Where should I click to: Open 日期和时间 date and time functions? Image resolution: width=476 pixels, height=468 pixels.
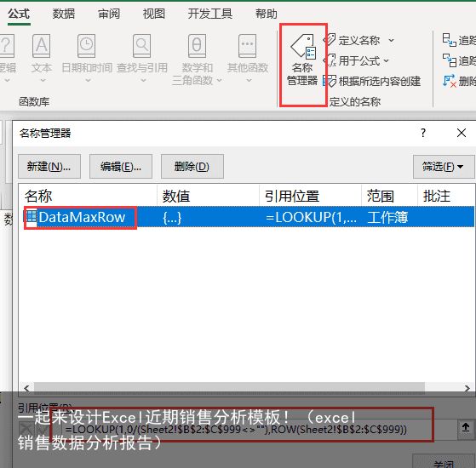click(87, 58)
